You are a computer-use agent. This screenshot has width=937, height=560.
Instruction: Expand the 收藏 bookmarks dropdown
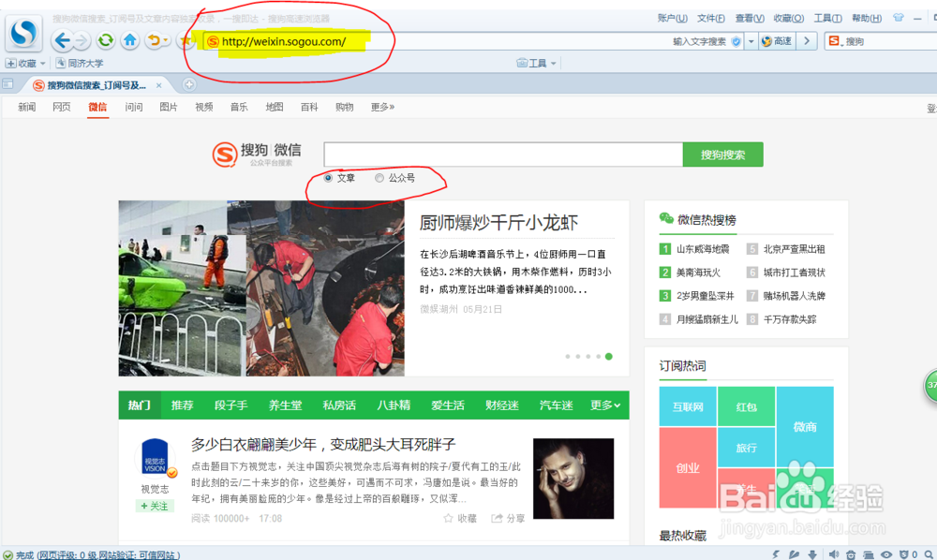[x=42, y=64]
